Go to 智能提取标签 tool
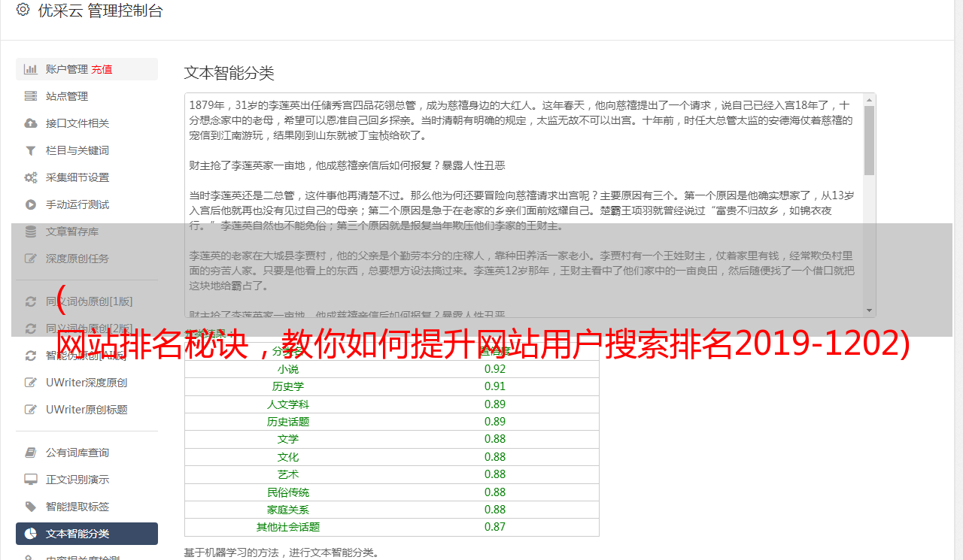 87,507
